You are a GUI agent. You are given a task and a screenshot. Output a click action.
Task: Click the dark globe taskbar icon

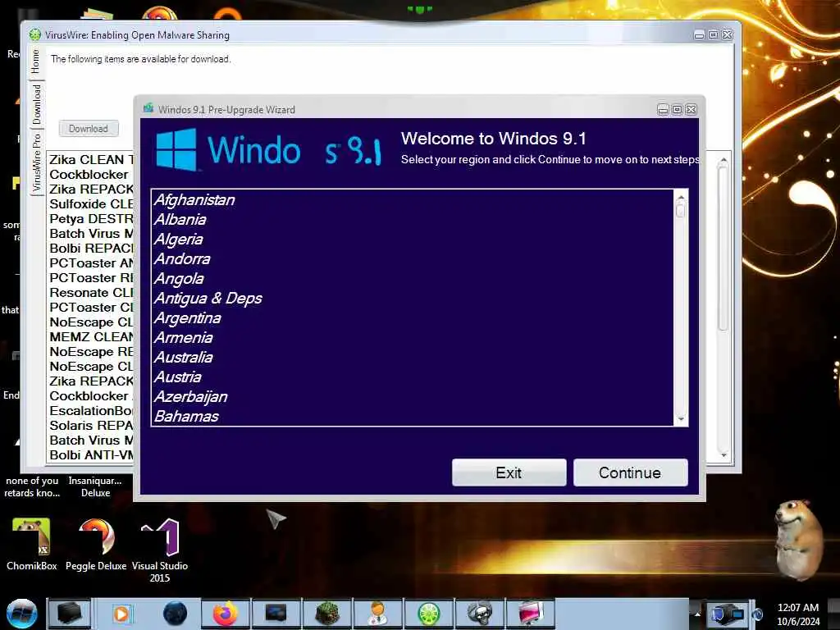175,614
